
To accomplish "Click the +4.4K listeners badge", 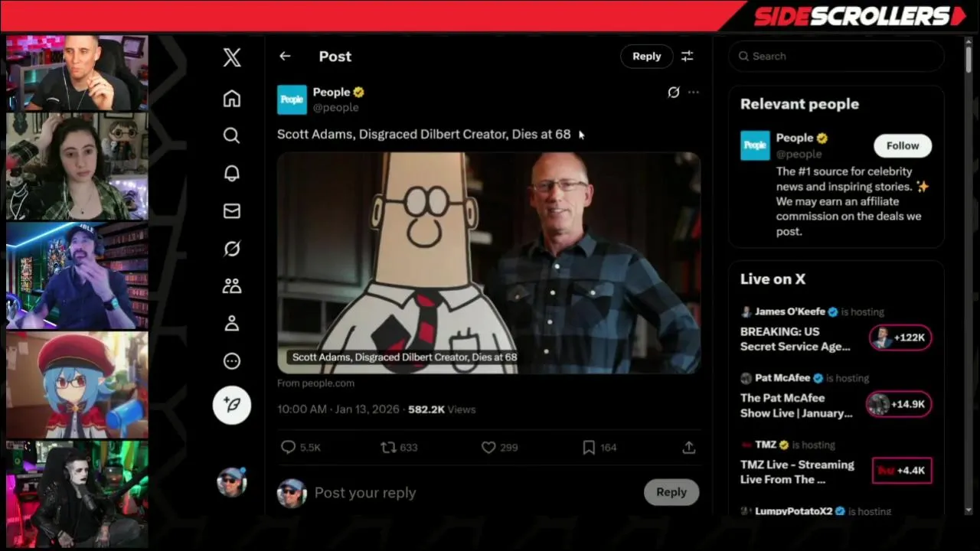I will pyautogui.click(x=902, y=471).
